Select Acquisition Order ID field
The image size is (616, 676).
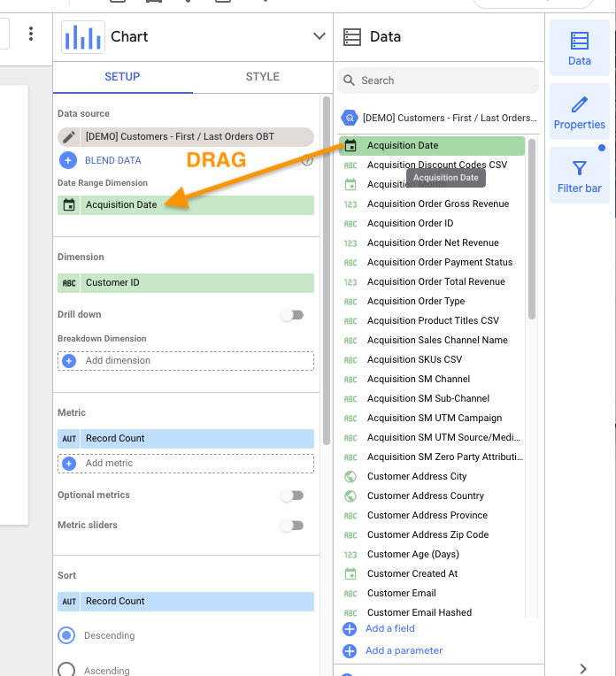(x=432, y=223)
